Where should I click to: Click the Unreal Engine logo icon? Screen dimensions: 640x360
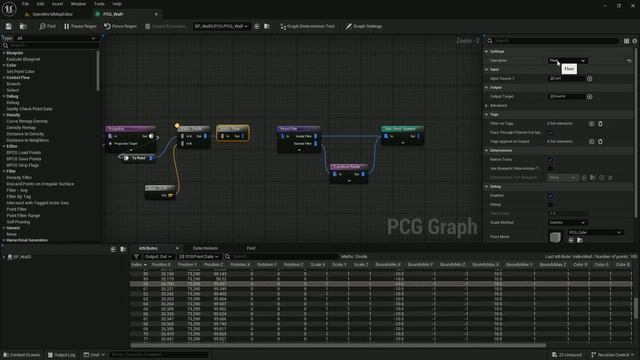coord(9,9)
